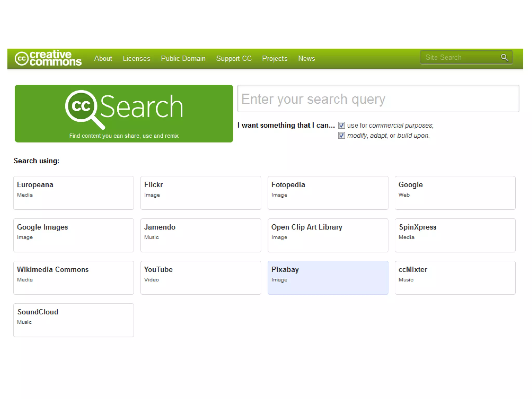This screenshot has height=399, width=532.
Task: Uncheck use for commercial purposes checkbox
Action: click(x=341, y=125)
